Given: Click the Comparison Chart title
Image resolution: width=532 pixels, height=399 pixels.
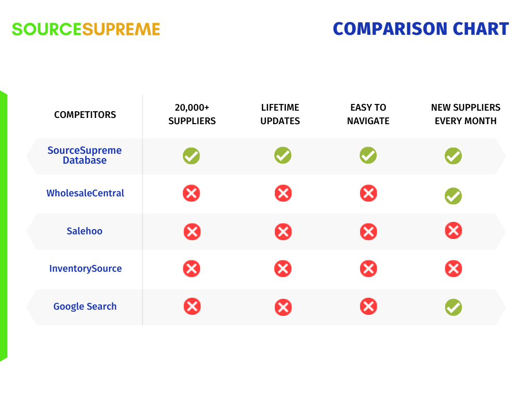Looking at the screenshot, I should point(421,29).
